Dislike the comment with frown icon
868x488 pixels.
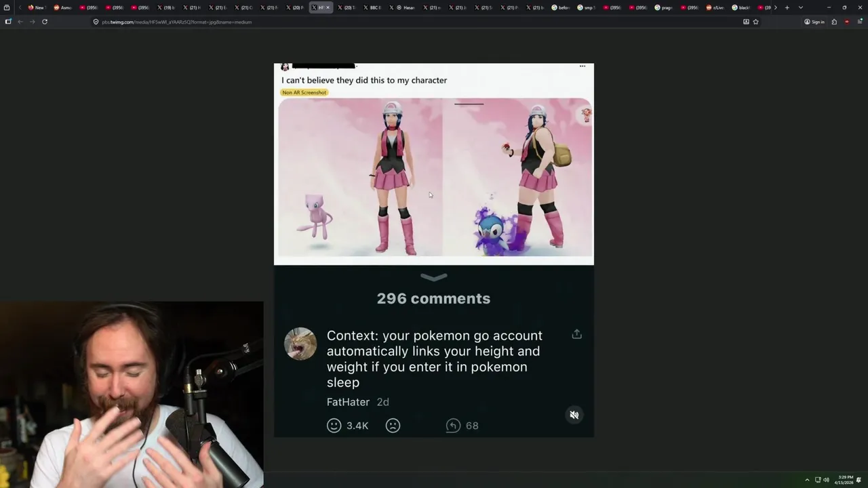(393, 425)
